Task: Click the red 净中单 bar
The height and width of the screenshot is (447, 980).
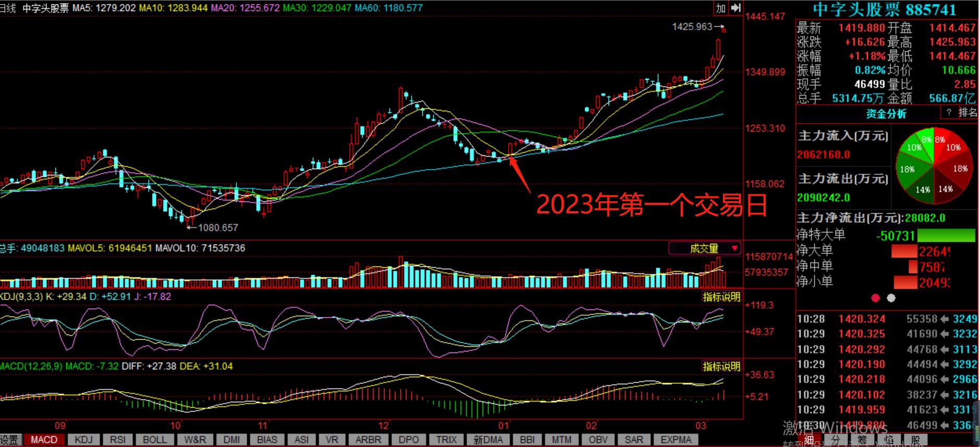Action: [x=913, y=267]
